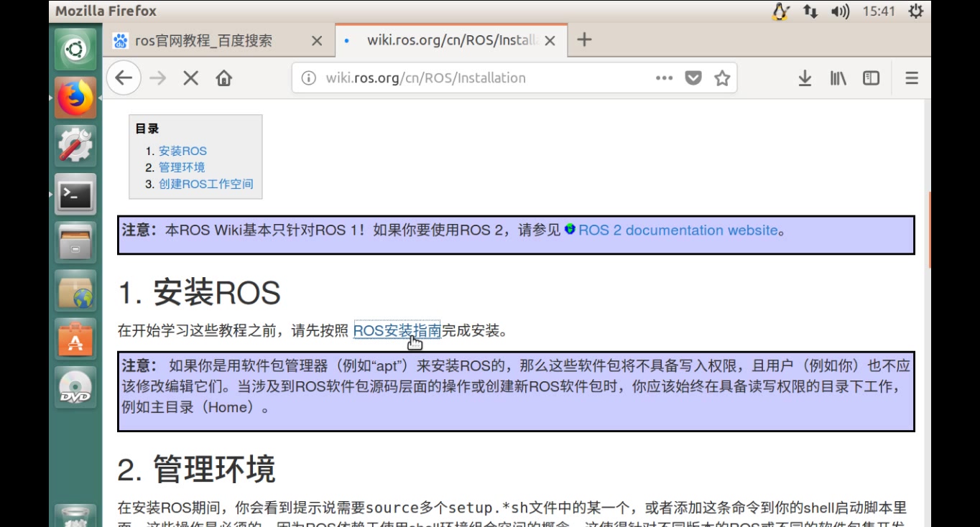Open the tracking protection shield
The image size is (980, 527).
click(x=693, y=78)
